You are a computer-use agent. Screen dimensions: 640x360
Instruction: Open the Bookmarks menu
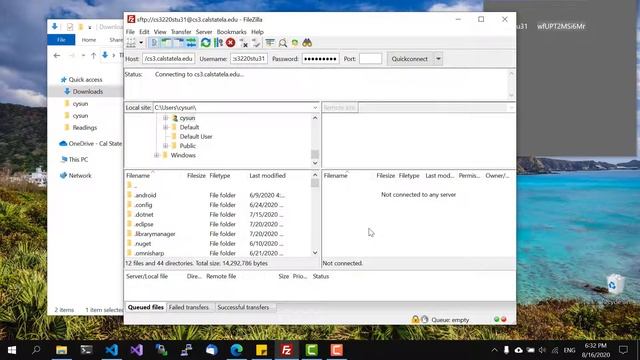click(231, 32)
